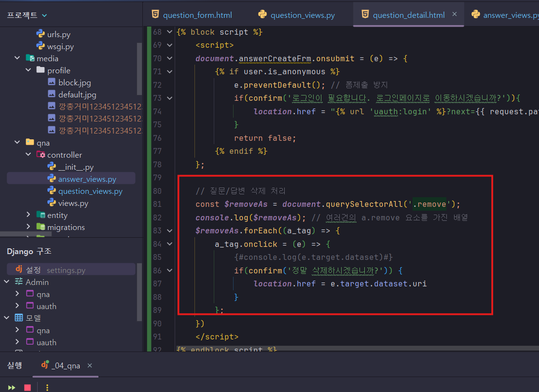This screenshot has height=392, width=539.
Task: Click the 실행 tool window label
Action: [14, 365]
